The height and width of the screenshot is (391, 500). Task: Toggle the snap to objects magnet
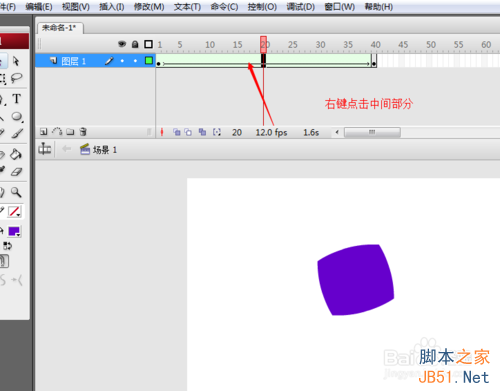[x=4, y=261]
